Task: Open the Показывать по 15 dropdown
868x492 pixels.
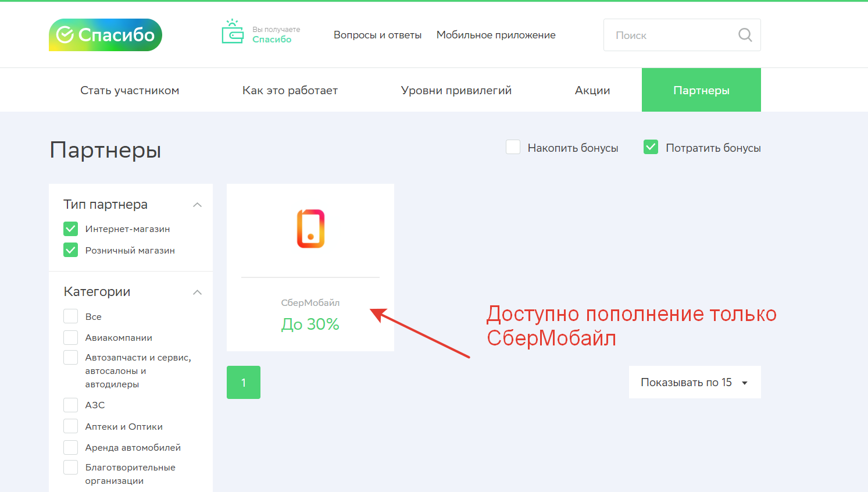Action: pyautogui.click(x=695, y=382)
